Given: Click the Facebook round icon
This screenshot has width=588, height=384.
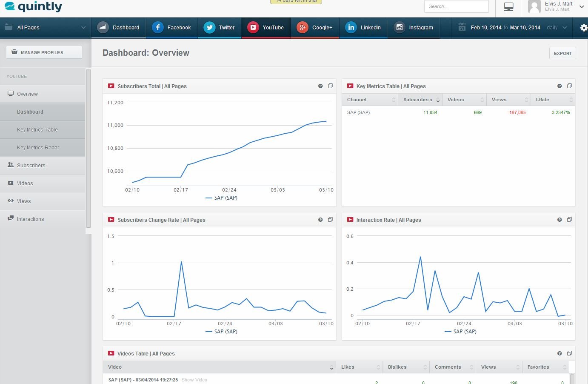Looking at the screenshot, I should pos(158,28).
